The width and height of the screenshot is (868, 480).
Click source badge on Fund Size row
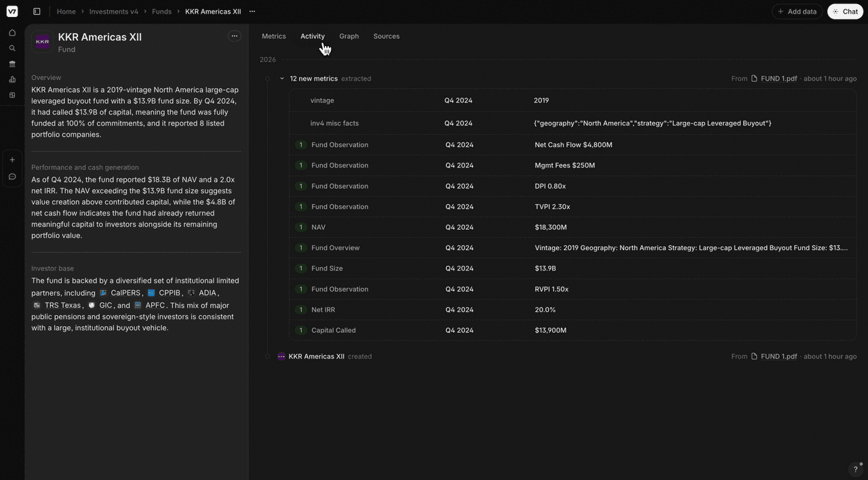301,268
